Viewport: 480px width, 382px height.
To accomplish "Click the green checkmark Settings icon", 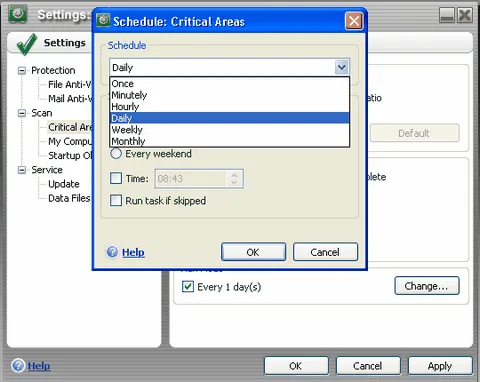I will 27,44.
